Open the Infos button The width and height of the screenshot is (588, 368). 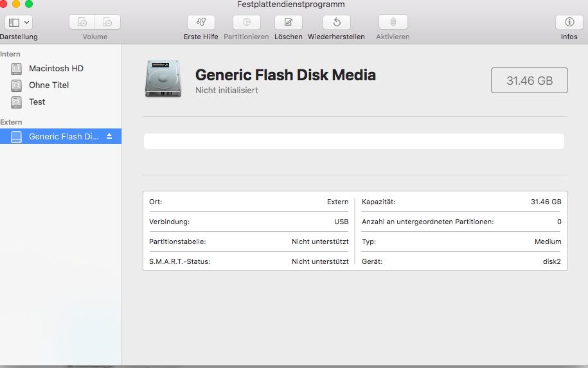[x=569, y=22]
